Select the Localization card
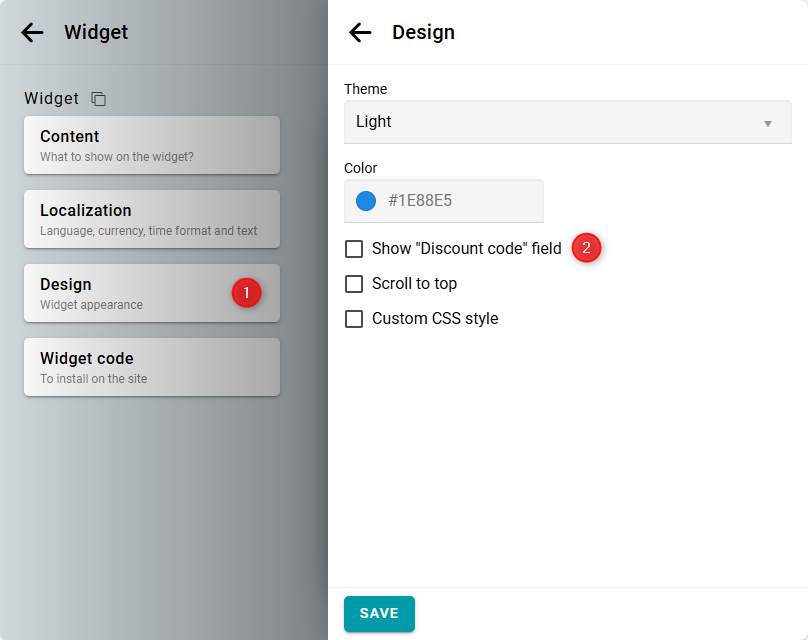Viewport: 808px width, 640px height. coord(151,219)
